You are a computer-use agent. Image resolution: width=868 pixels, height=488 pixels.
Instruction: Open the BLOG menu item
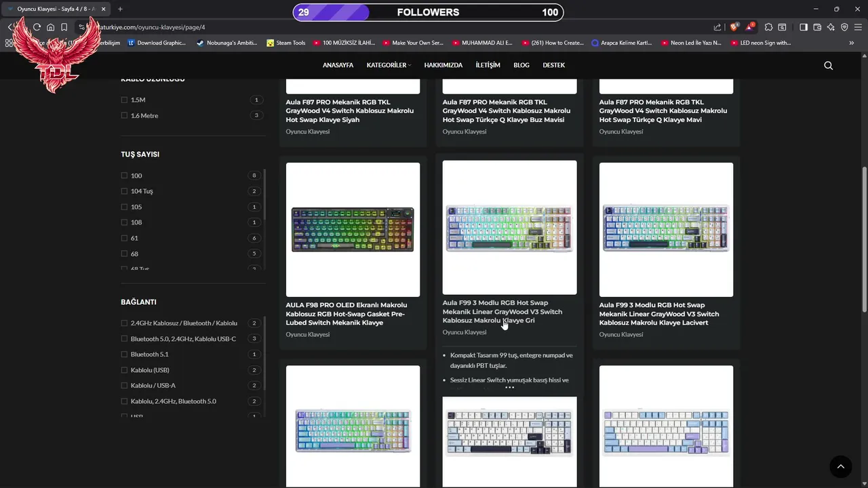[x=521, y=65]
